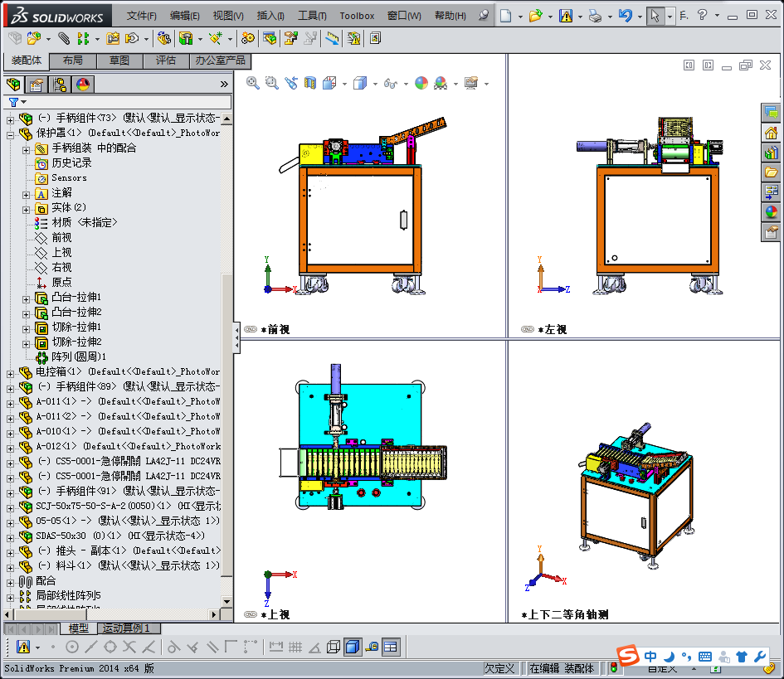Open Design Library icon in task pane

(771, 153)
